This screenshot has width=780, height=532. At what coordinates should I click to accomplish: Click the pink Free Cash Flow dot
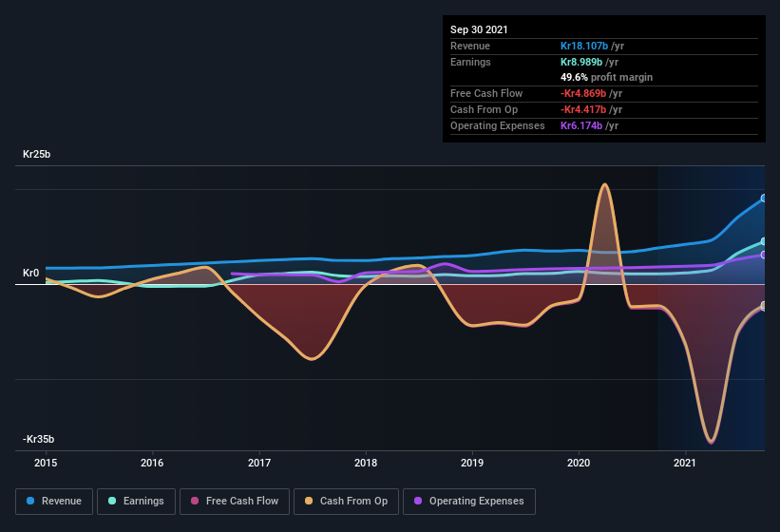point(195,501)
